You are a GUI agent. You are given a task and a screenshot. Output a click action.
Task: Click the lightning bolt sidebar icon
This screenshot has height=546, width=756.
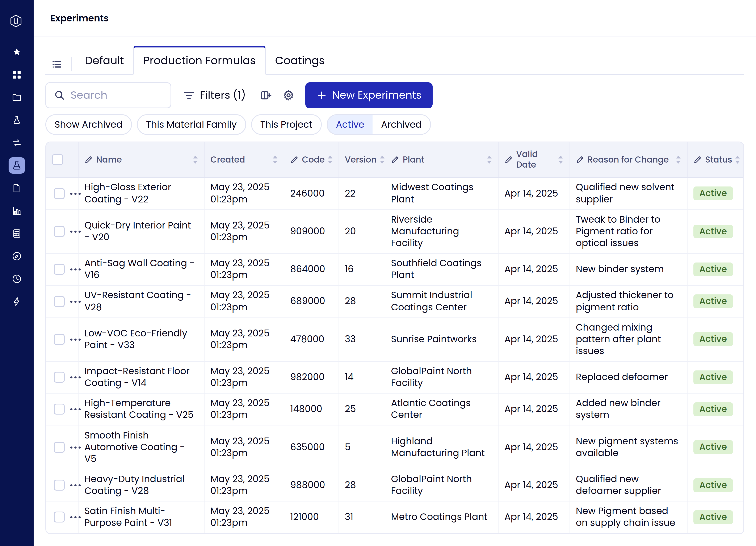pos(17,301)
